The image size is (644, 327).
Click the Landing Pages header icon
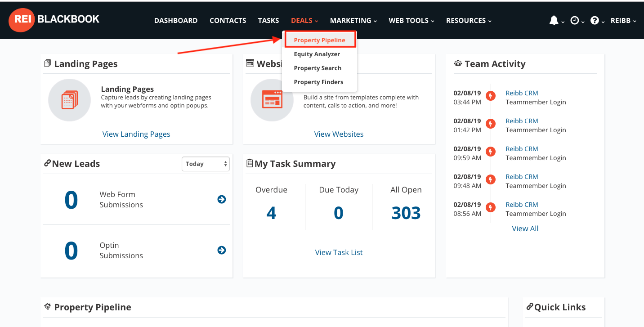(47, 63)
